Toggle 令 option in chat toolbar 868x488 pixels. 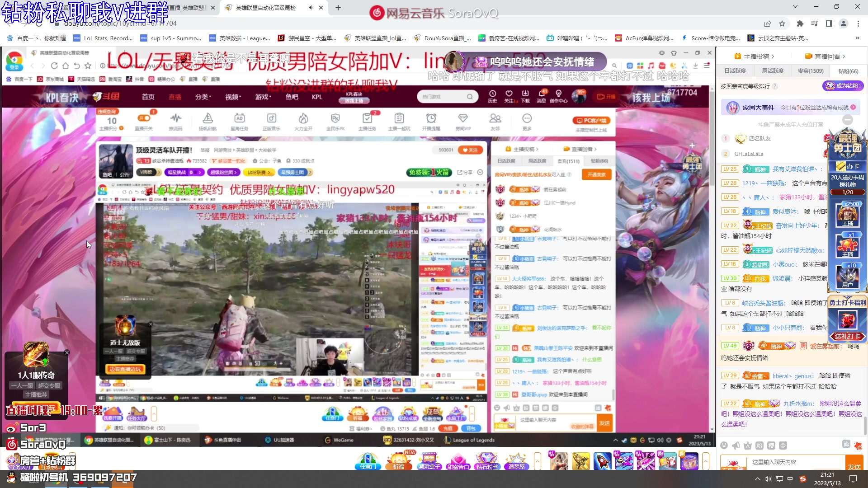click(x=783, y=446)
